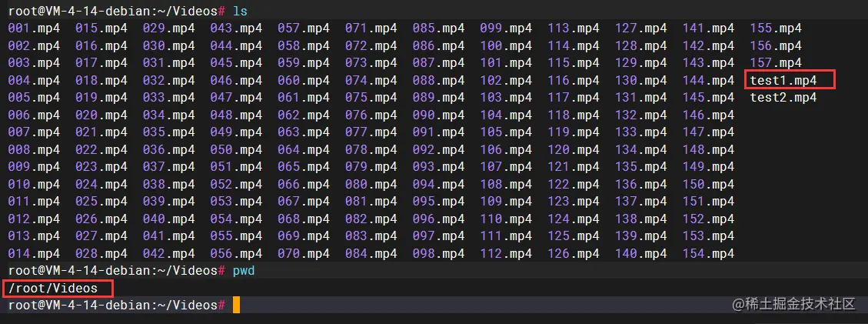Click the /root/Videos path output
868x324 pixels.
coord(53,289)
